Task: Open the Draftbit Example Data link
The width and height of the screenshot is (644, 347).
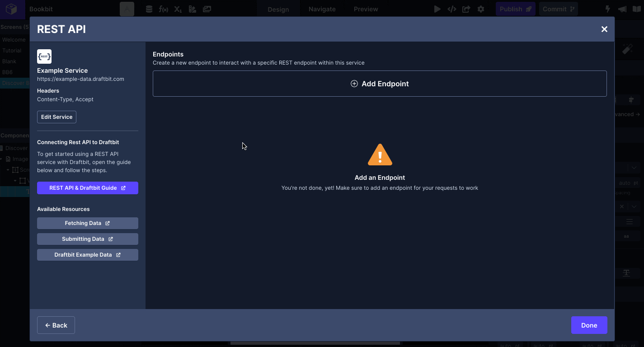Action: [x=87, y=255]
